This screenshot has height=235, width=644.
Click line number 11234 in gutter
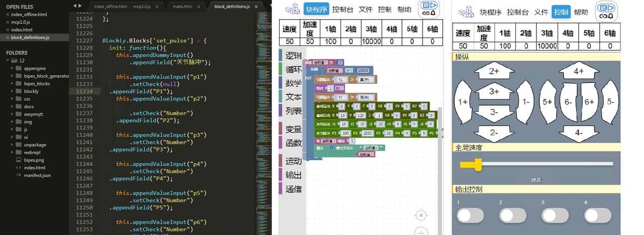[x=84, y=92]
